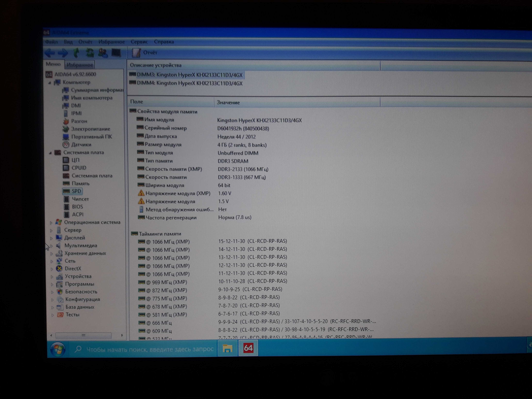Click the Up level green arrow icon

point(76,53)
